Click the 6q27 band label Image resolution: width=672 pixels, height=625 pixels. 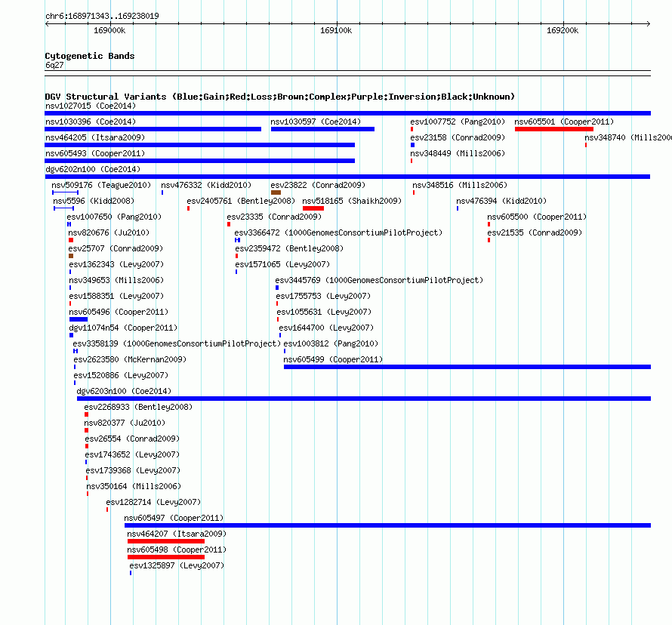pyautogui.click(x=54, y=65)
